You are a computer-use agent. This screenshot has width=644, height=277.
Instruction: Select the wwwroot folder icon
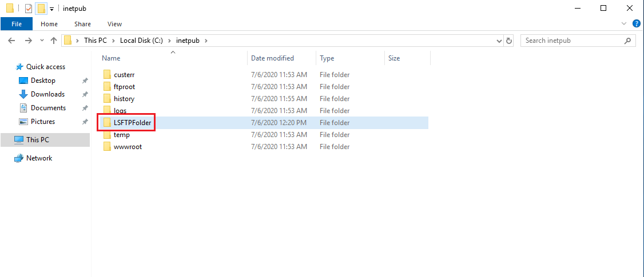tap(106, 147)
